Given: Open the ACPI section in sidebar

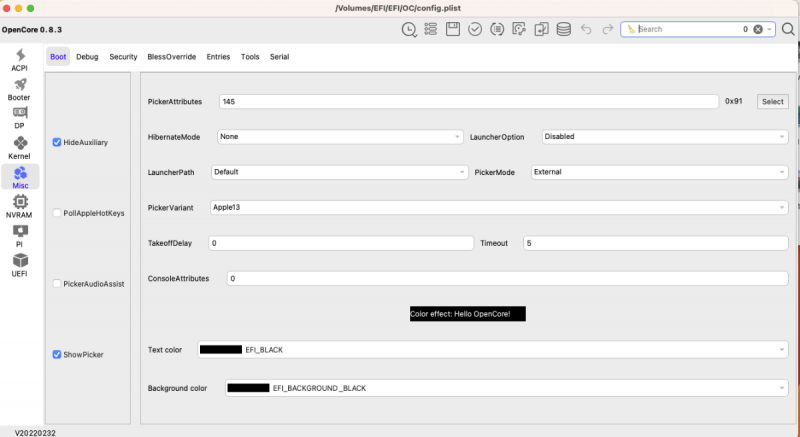Looking at the screenshot, I should pyautogui.click(x=19, y=60).
